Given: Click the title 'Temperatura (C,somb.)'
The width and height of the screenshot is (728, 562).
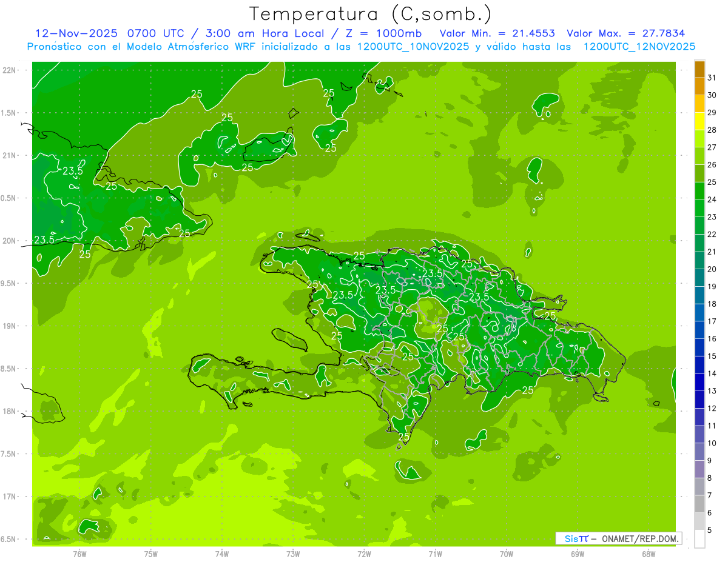Looking at the screenshot, I should pyautogui.click(x=371, y=14).
